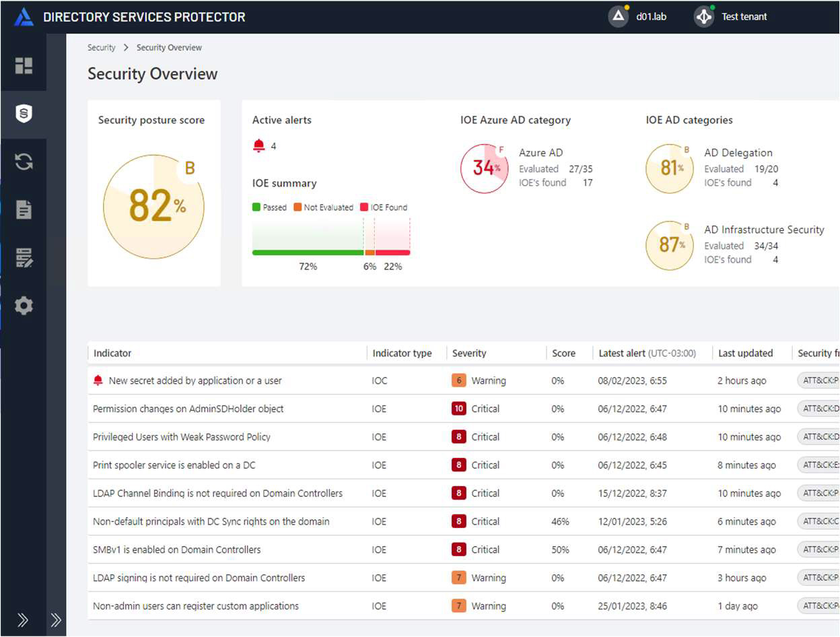Open the dashboard tiles icon in sidebar
Viewport: 840px width, 637px height.
point(24,65)
